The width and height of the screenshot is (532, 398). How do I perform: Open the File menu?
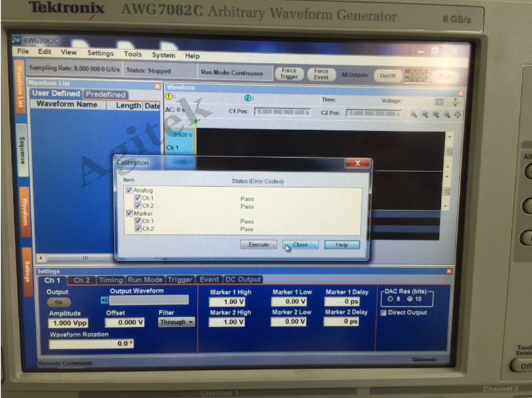pyautogui.click(x=23, y=51)
